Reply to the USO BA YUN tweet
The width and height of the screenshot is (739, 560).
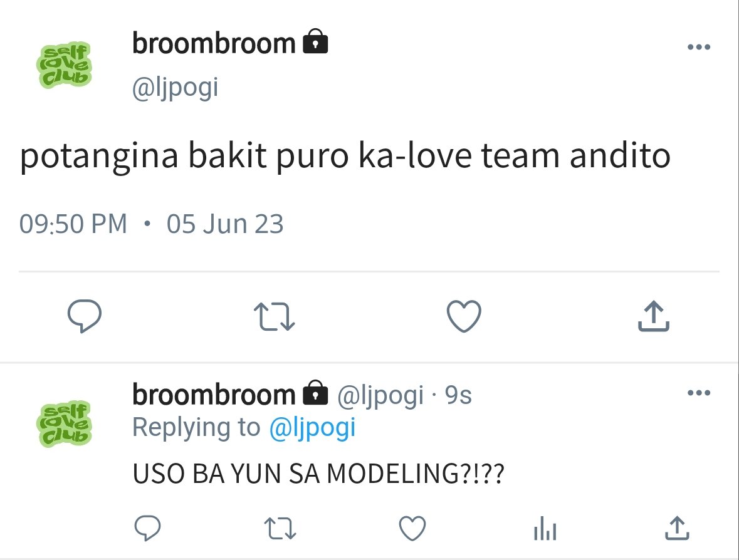[147, 528]
